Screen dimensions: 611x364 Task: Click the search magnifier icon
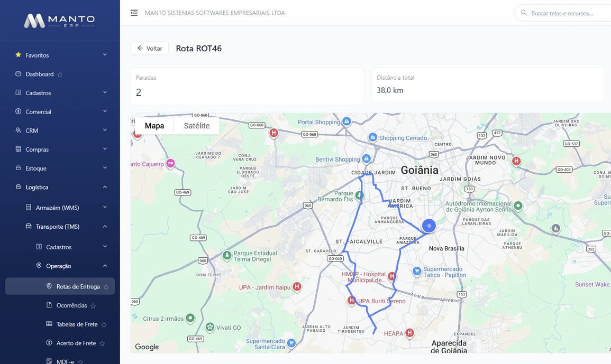tap(524, 13)
